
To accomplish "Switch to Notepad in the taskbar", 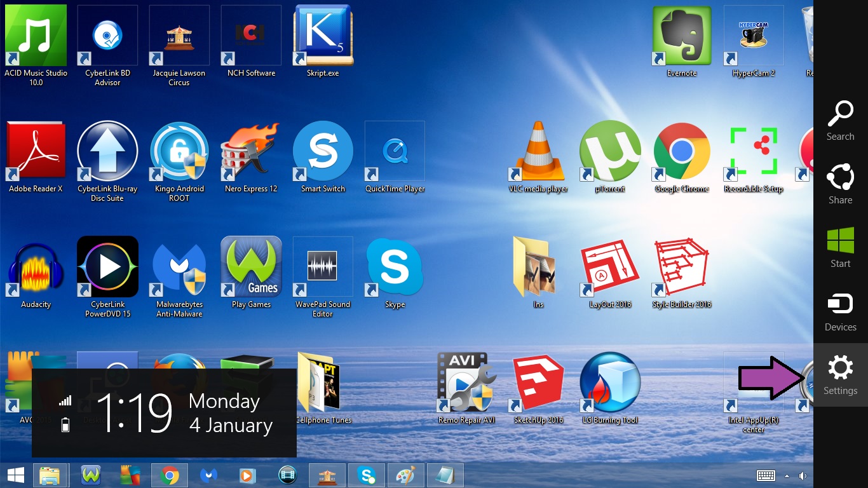I will [x=445, y=475].
